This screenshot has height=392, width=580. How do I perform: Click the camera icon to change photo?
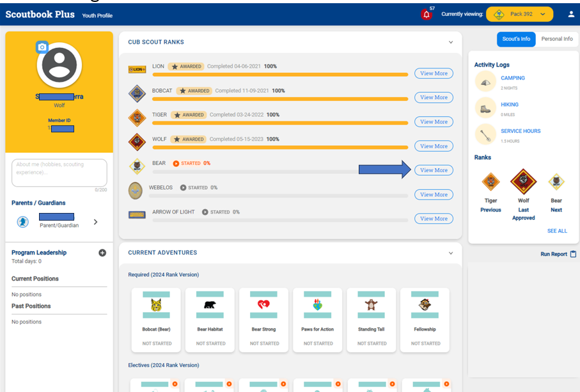42,47
